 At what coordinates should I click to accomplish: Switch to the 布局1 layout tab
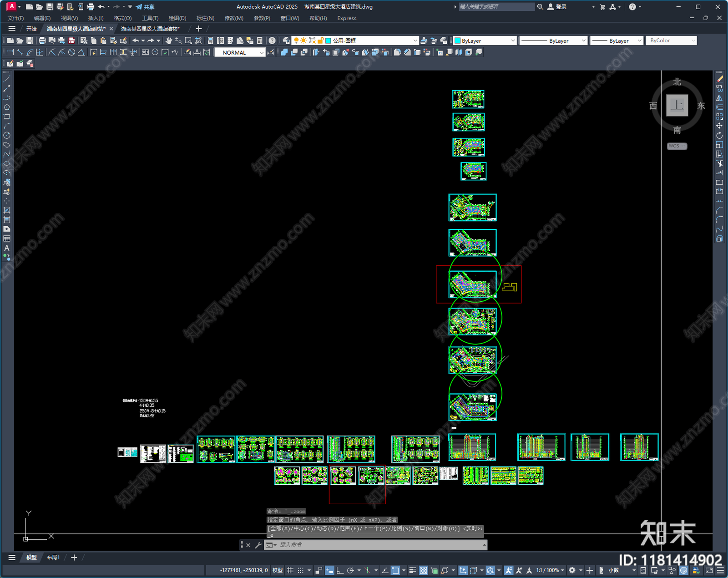[x=53, y=557]
